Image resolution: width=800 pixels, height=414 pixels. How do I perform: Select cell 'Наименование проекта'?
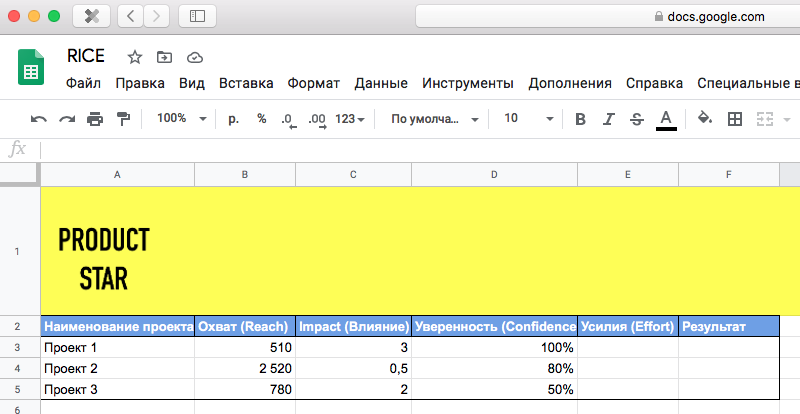click(117, 326)
